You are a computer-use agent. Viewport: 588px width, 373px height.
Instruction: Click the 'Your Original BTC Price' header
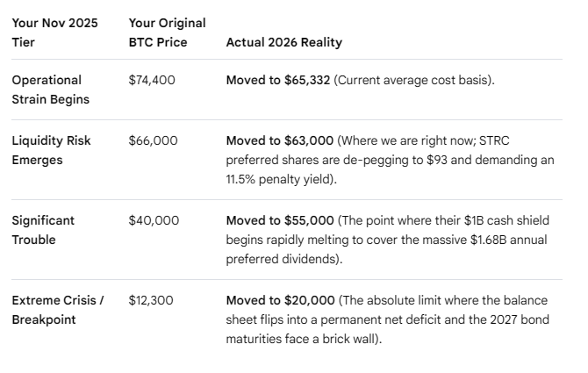(168, 32)
